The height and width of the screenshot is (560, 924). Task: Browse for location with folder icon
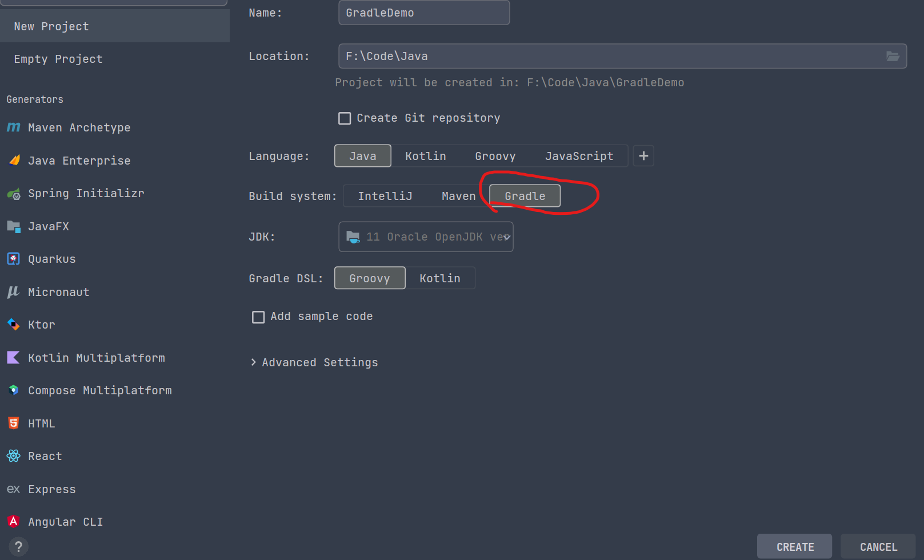(893, 56)
